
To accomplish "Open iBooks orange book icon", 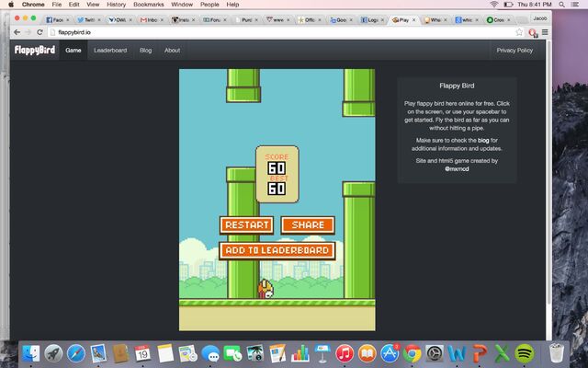I will [367, 353].
